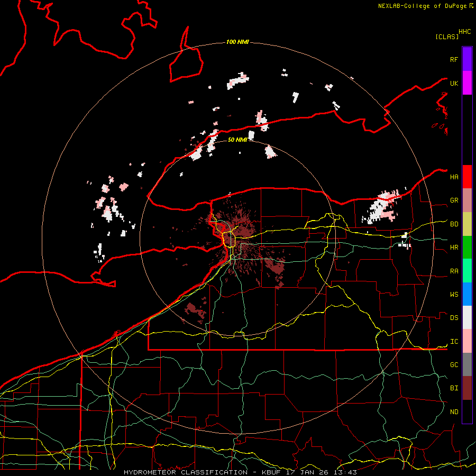Click the RA legend label
The height and width of the screenshot is (476, 476).
pyautogui.click(x=454, y=271)
